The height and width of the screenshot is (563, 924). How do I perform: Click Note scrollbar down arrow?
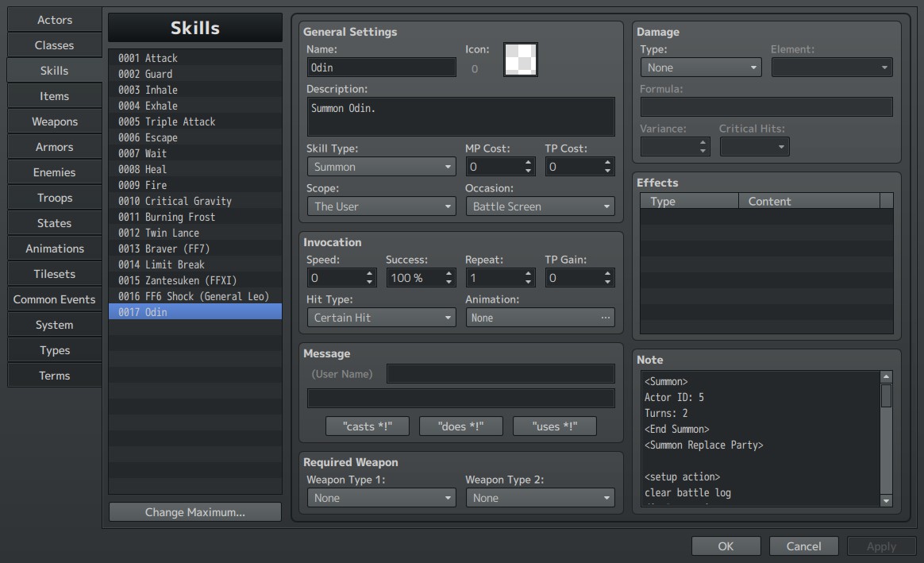pos(886,500)
